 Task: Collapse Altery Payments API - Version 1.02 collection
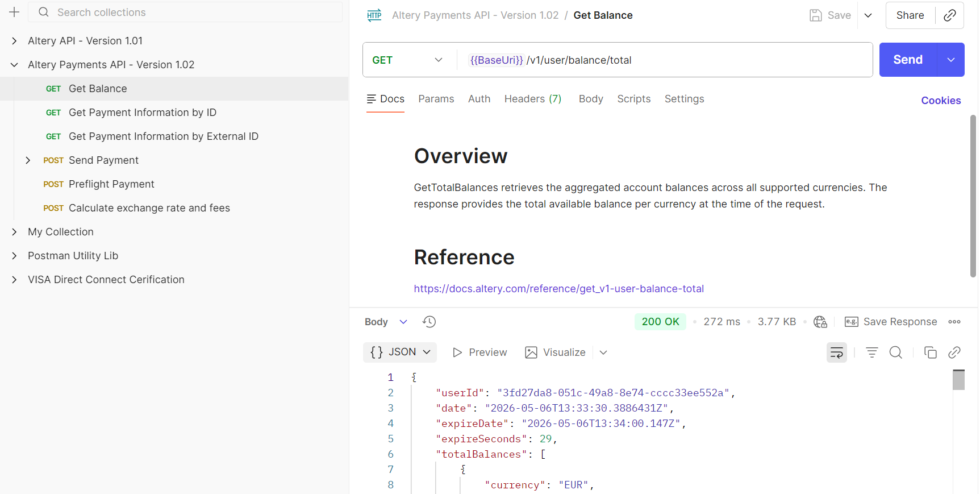14,65
